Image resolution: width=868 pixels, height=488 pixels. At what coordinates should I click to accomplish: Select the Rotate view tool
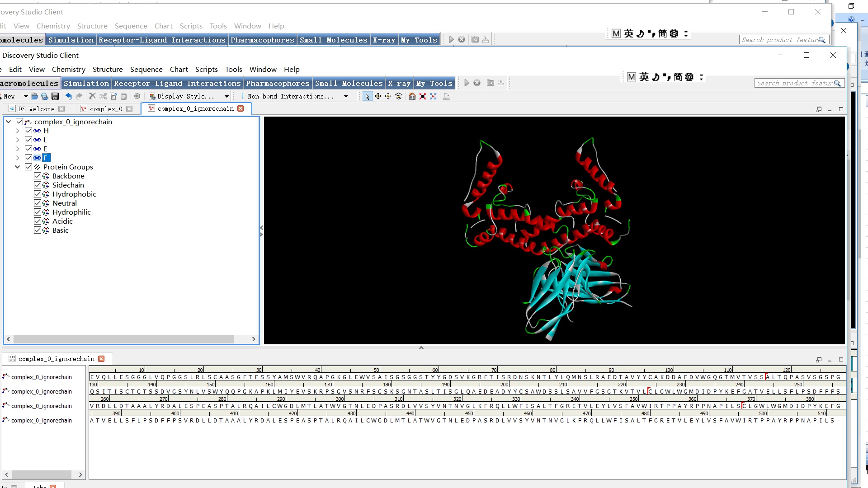pyautogui.click(x=377, y=96)
